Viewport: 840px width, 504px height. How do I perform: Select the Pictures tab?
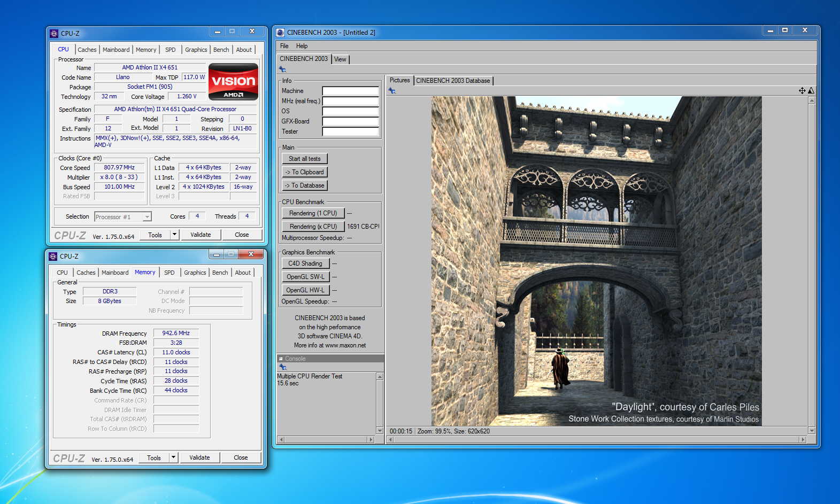coord(399,80)
